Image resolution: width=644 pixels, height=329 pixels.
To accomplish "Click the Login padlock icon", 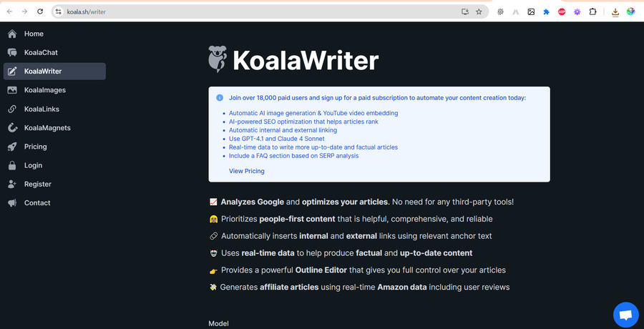I will [12, 165].
